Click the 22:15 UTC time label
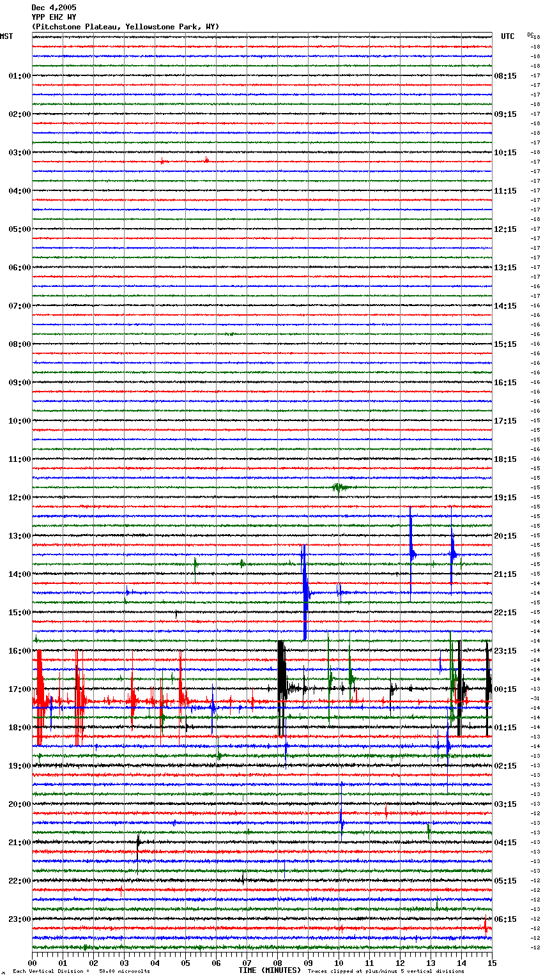 [505, 613]
